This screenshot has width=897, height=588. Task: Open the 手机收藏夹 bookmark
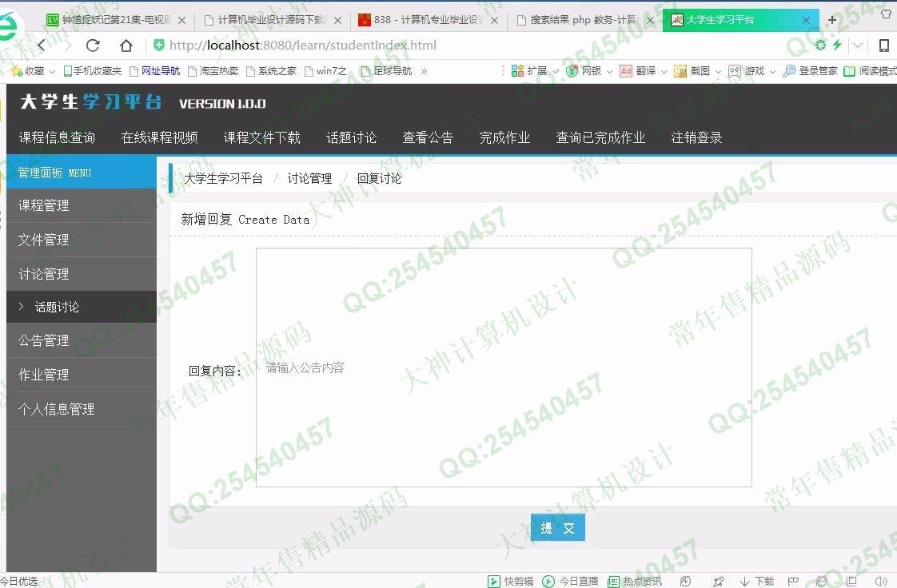92,71
